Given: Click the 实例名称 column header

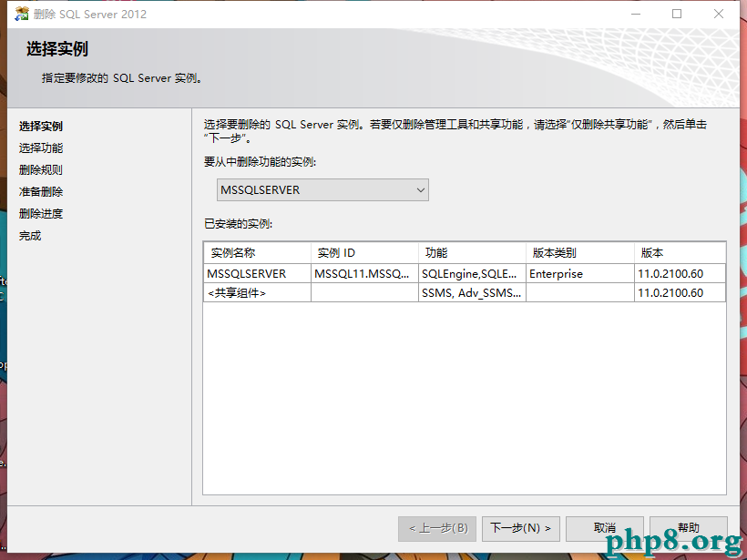Looking at the screenshot, I should click(257, 253).
